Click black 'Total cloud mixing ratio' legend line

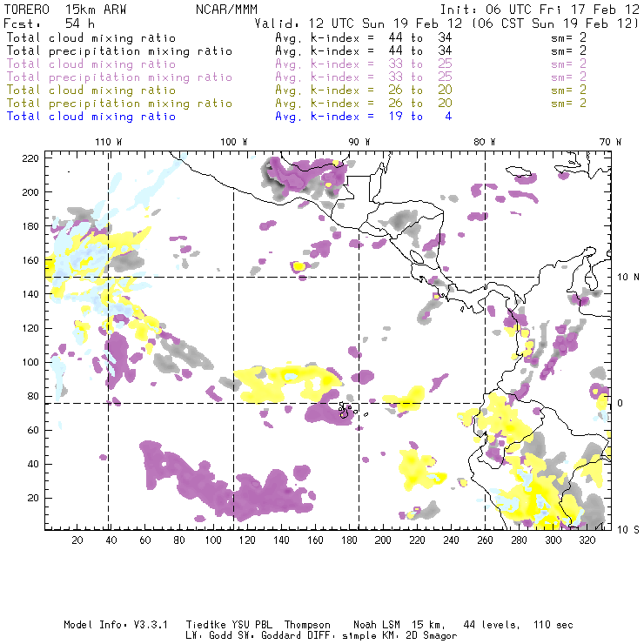coord(91,37)
